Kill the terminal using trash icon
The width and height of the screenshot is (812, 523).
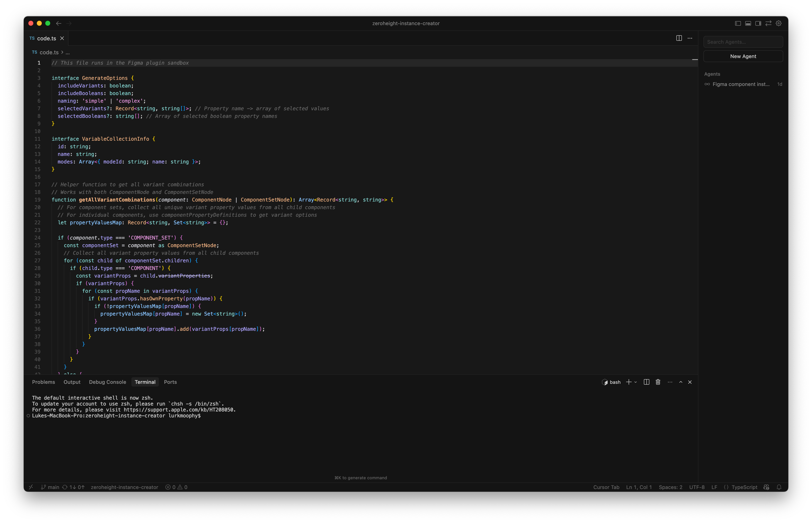click(x=657, y=382)
